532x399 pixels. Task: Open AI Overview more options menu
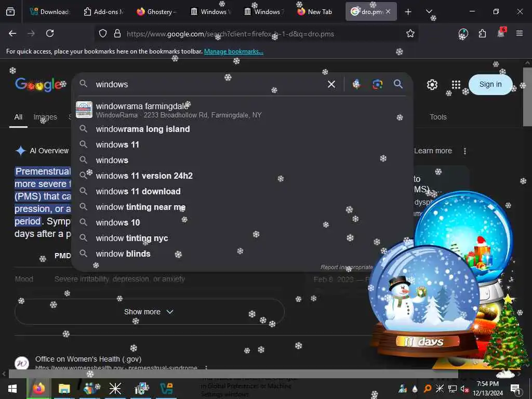(x=465, y=151)
